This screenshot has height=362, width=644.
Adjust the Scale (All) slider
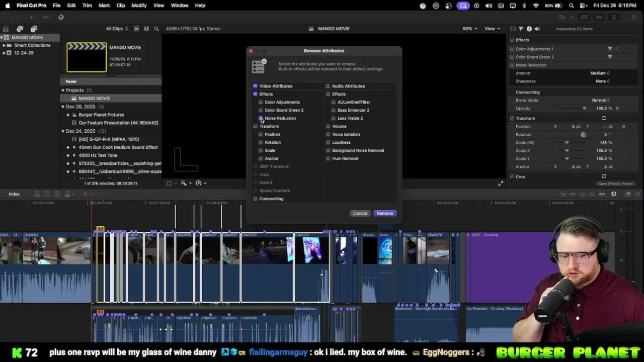pyautogui.click(x=567, y=142)
